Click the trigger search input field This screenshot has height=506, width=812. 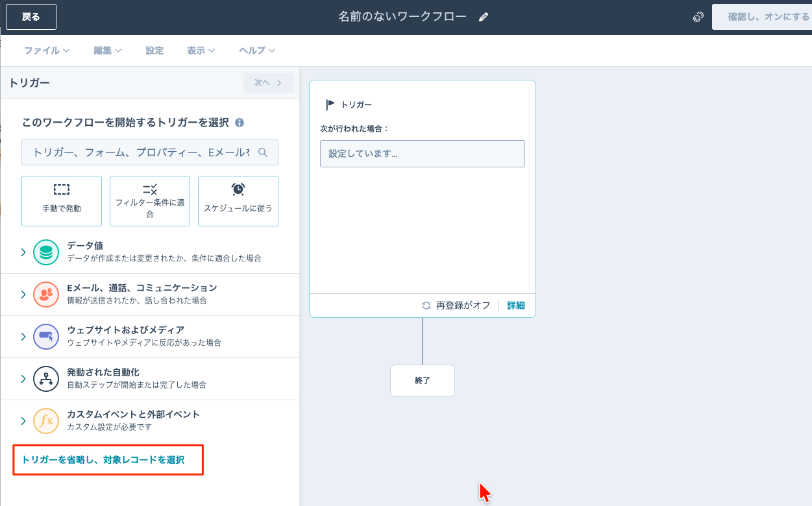(150, 152)
